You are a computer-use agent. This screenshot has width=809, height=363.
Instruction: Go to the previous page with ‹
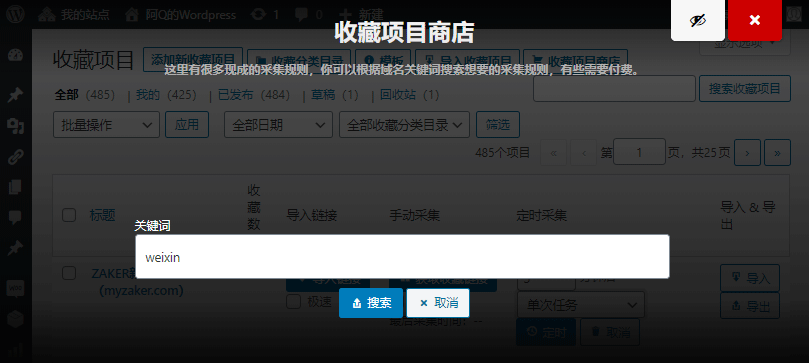point(584,153)
